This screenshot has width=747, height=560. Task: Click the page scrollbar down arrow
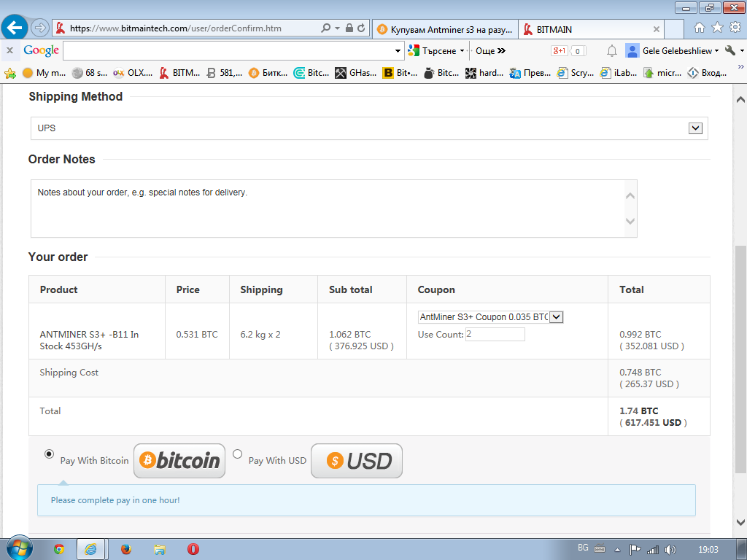tap(740, 522)
